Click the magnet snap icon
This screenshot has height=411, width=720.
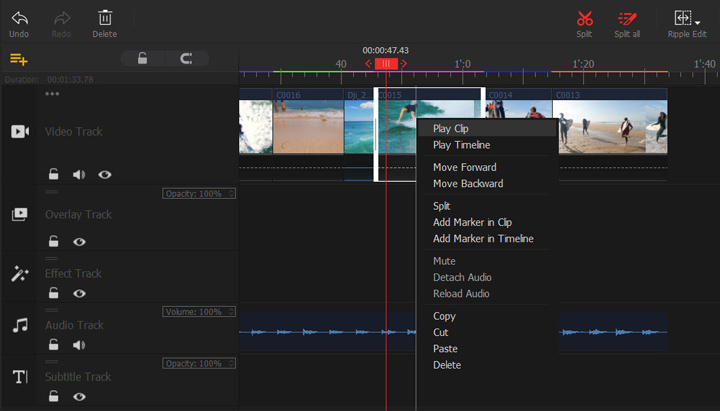coord(186,59)
